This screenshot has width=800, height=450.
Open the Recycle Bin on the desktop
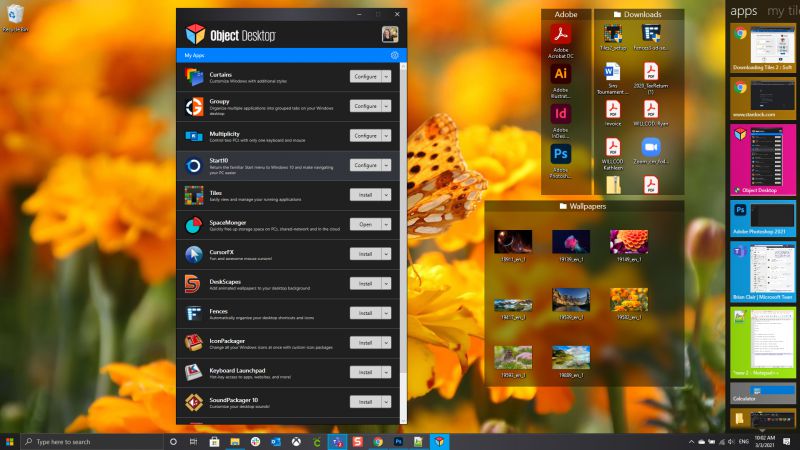[14, 16]
